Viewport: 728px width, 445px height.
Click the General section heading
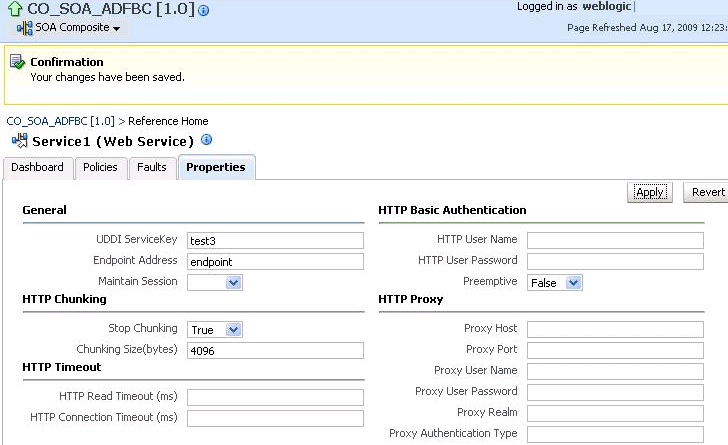tap(45, 210)
